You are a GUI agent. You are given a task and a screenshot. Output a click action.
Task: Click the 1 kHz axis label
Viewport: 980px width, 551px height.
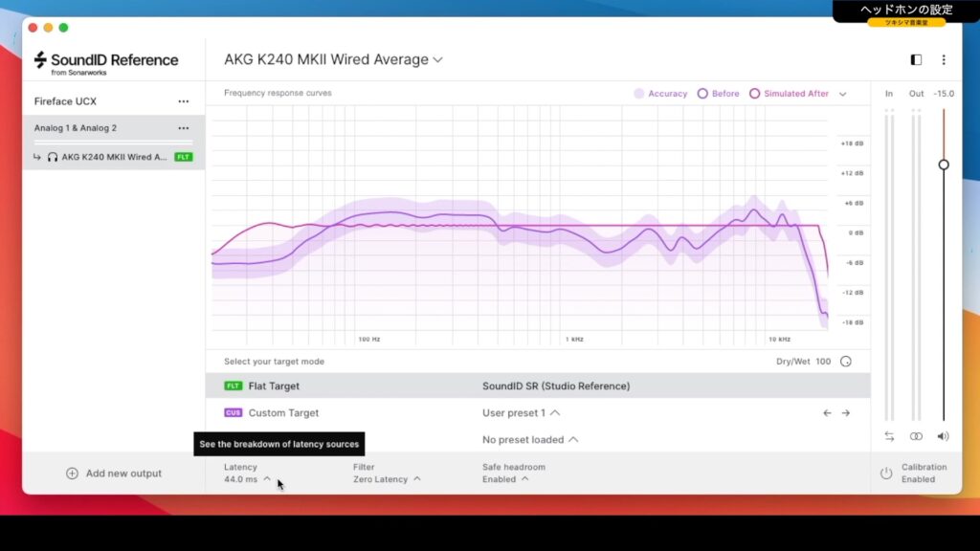[574, 340]
